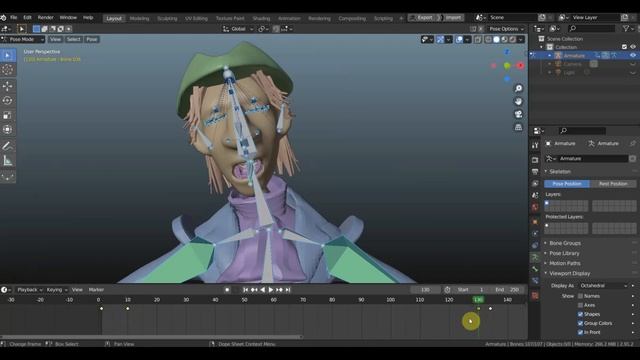
Task: Open the Render properties tab
Action: [x=535, y=160]
